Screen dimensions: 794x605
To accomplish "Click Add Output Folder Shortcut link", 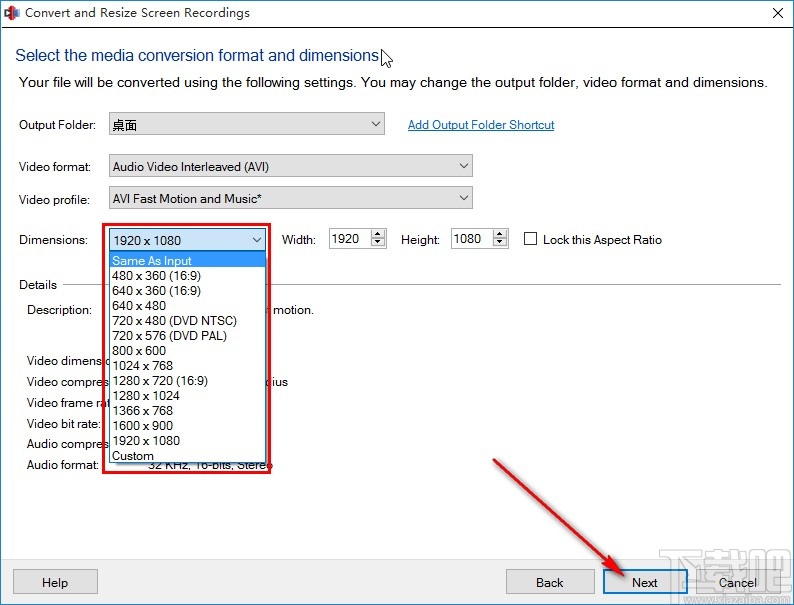I will point(481,125).
